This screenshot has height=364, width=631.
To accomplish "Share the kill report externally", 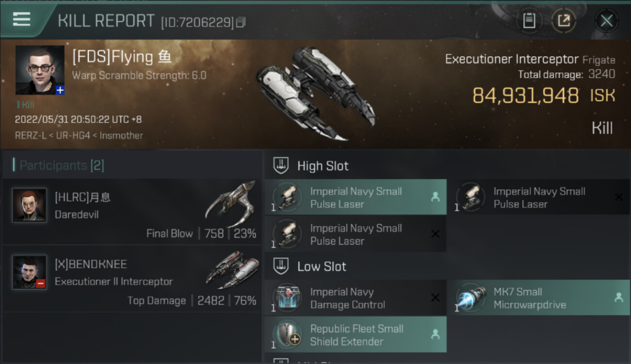I will (x=564, y=21).
